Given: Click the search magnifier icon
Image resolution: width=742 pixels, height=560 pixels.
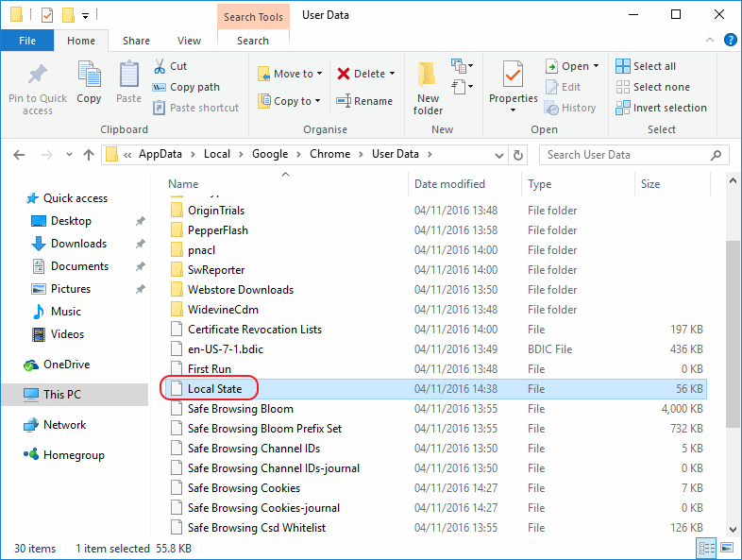Looking at the screenshot, I should pos(716,155).
